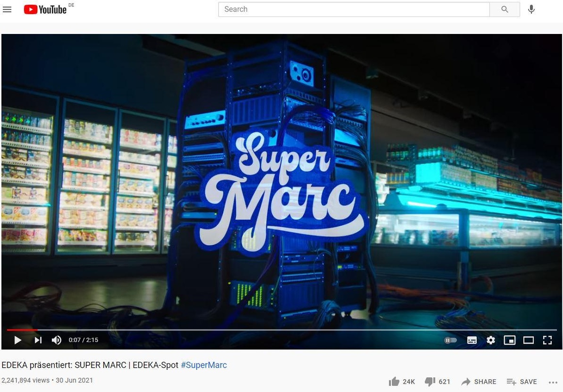
Task: Play the video
Action: (x=17, y=340)
